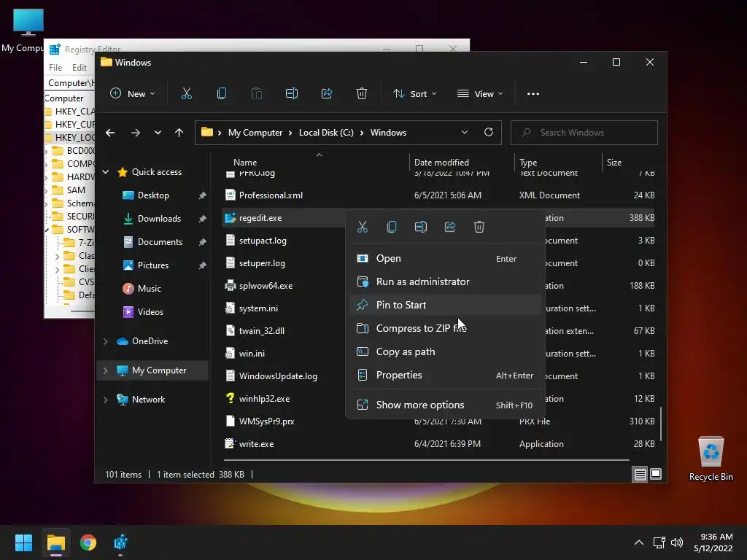Image resolution: width=747 pixels, height=560 pixels.
Task: Choose Show more options
Action: (x=445, y=405)
